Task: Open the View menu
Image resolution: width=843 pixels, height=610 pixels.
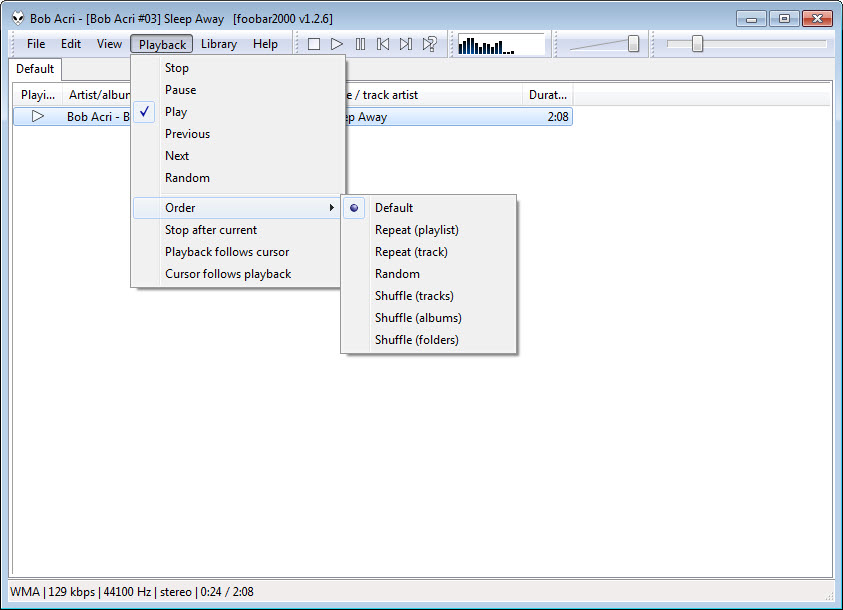Action: pos(109,44)
